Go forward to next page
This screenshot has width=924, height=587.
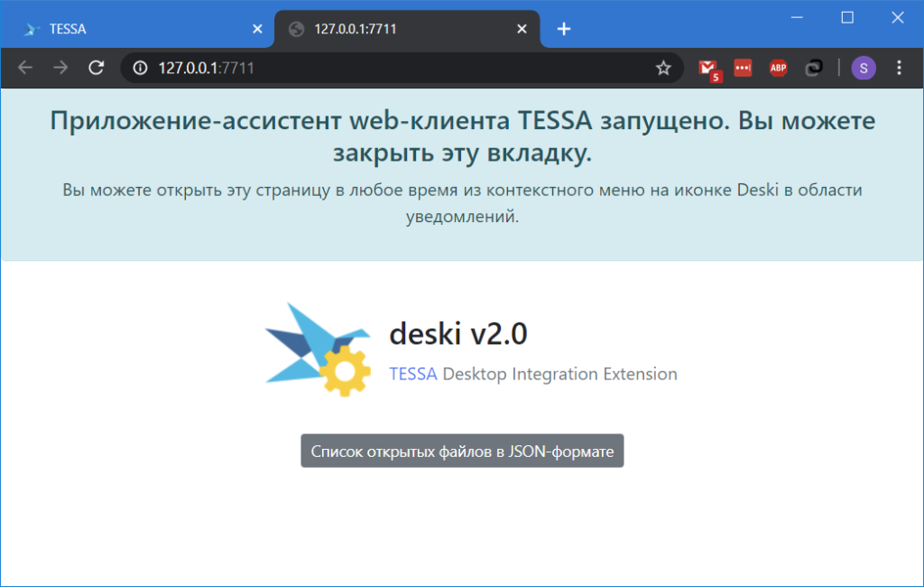pos(60,68)
